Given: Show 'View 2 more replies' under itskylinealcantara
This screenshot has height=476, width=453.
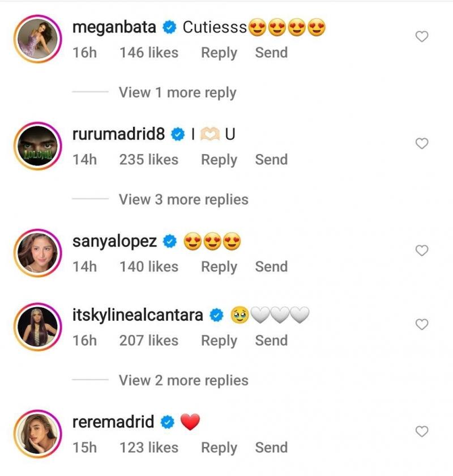Looking at the screenshot, I should [183, 380].
